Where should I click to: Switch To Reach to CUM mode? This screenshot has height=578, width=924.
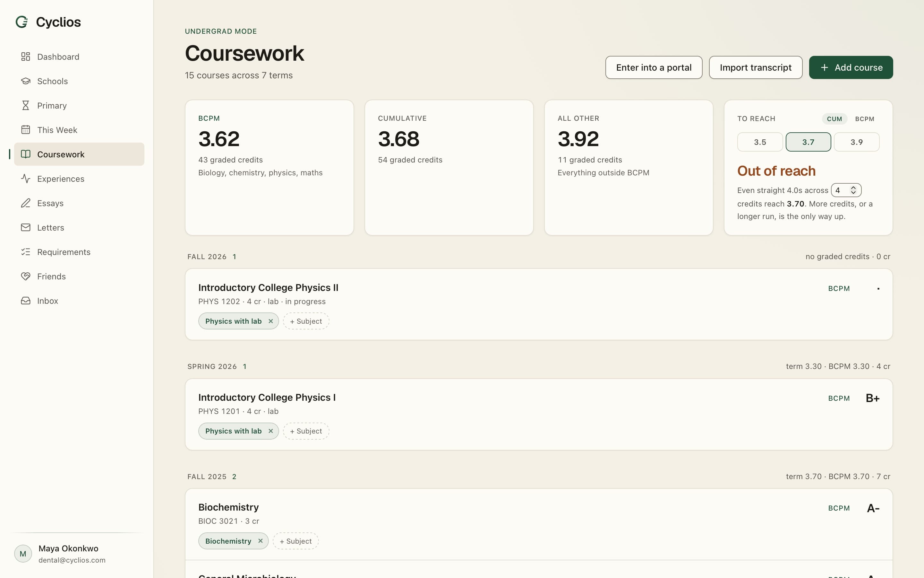[834, 119]
